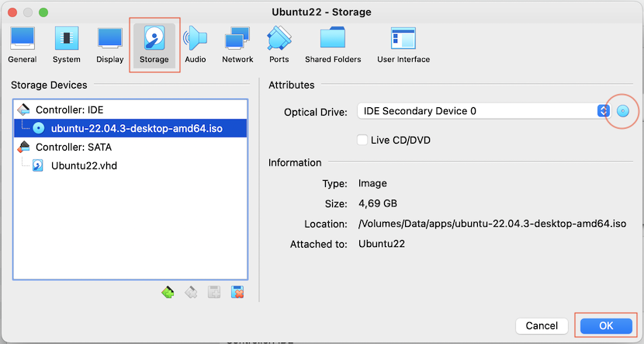Open the Audio settings section
The image size is (644, 344).
pos(195,45)
